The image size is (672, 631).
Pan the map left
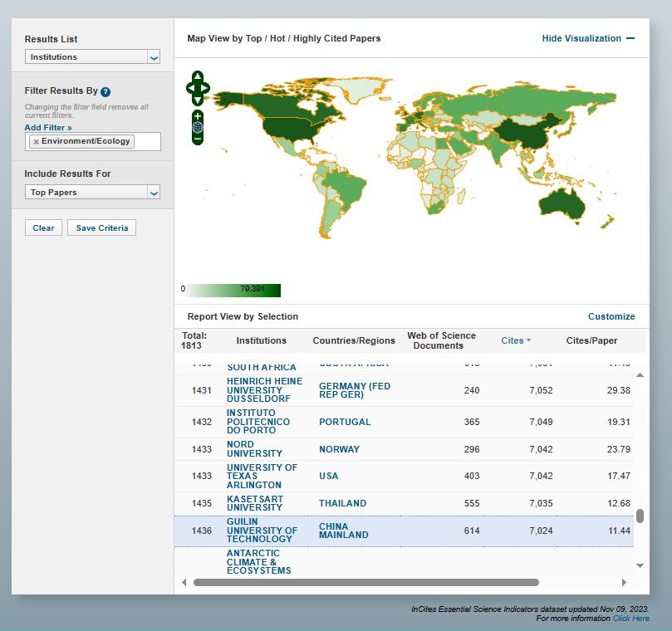tap(189, 87)
